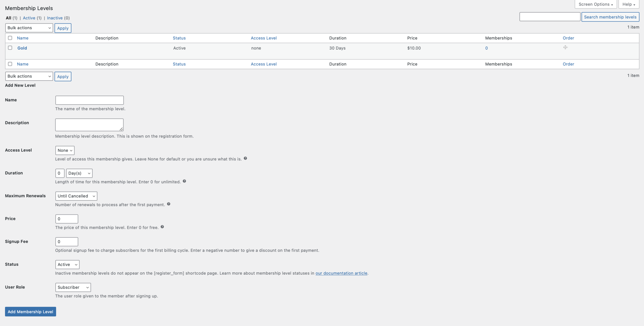
Task: Show All membership levels filter
Action: pos(9,18)
